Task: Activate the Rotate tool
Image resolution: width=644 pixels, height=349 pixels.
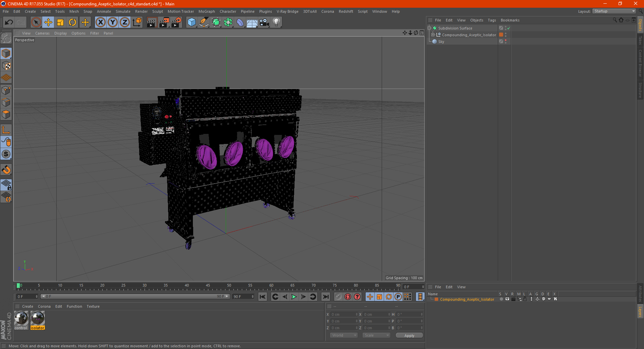Action: 72,22
